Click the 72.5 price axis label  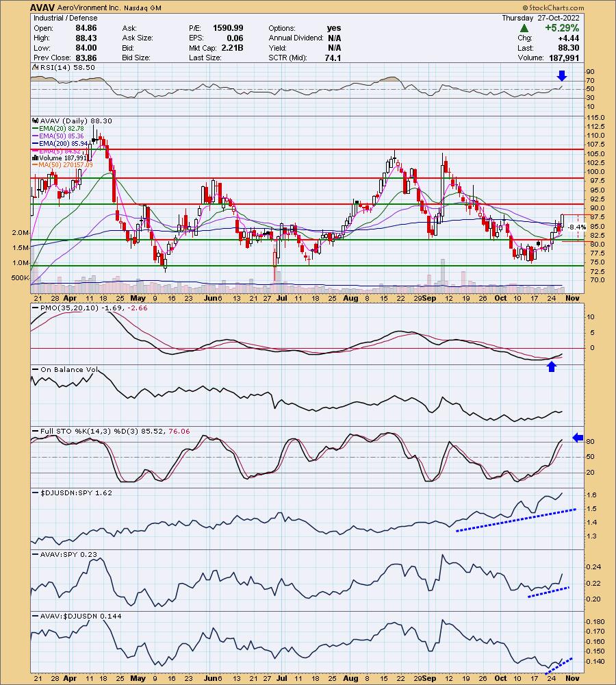(x=598, y=271)
